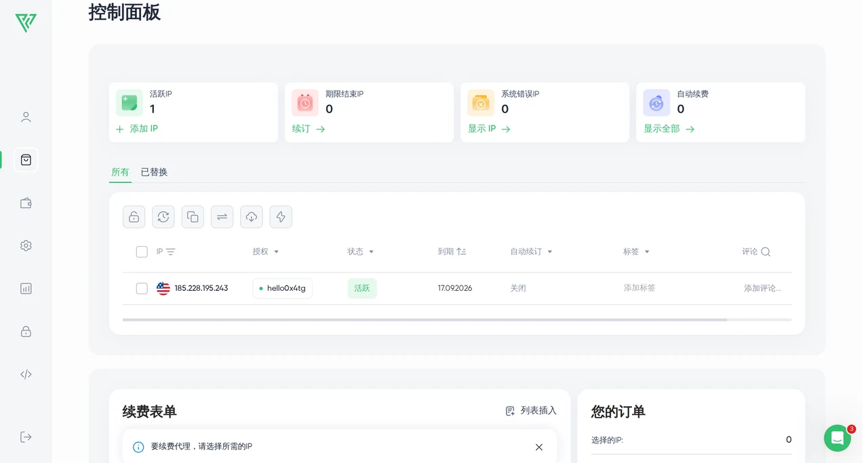The height and width of the screenshot is (463, 868).
Task: Click the copy toolbar icon above the table
Action: 193,217
